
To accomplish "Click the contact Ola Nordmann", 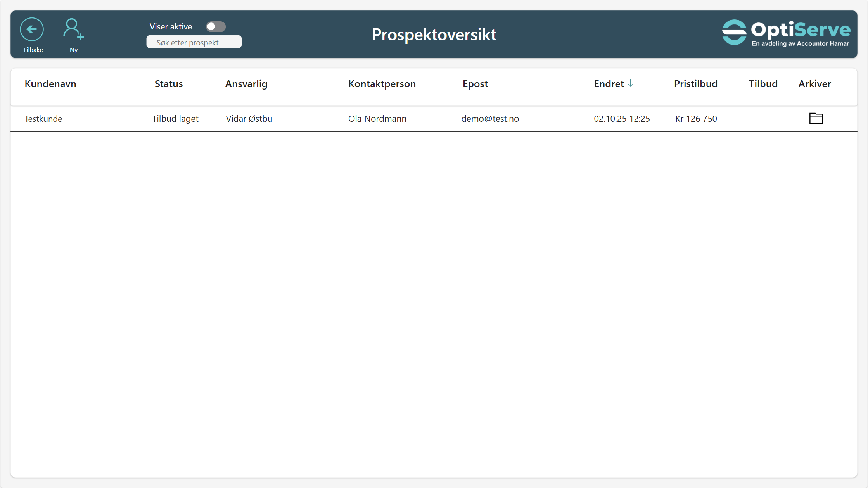I will coord(377,119).
